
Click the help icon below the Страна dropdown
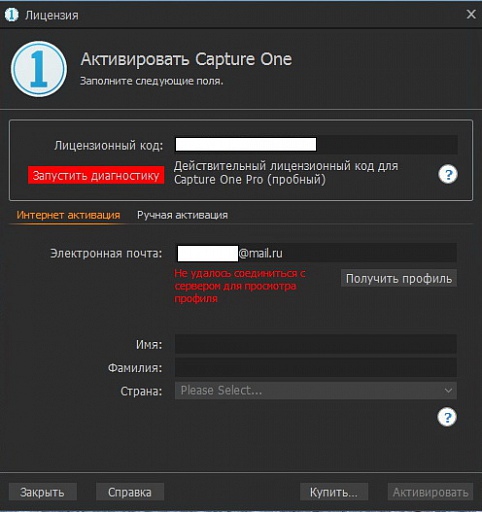447,417
